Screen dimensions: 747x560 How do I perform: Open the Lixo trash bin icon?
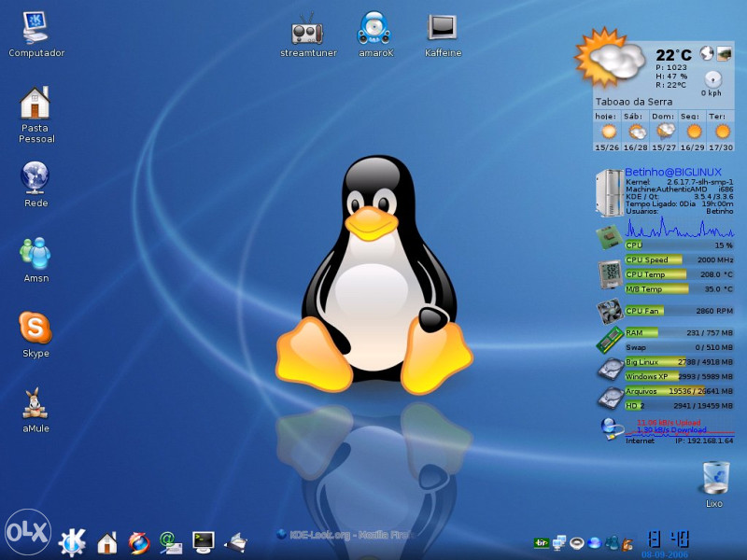714,483
